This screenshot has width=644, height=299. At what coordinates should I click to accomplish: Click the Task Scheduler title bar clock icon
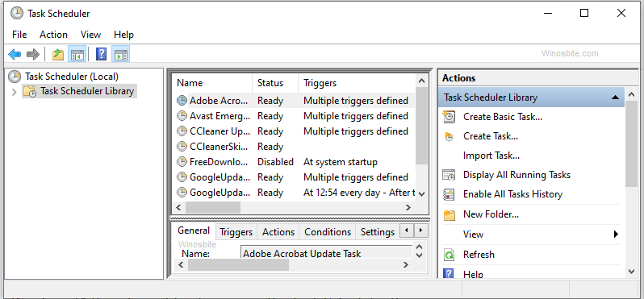click(x=17, y=13)
